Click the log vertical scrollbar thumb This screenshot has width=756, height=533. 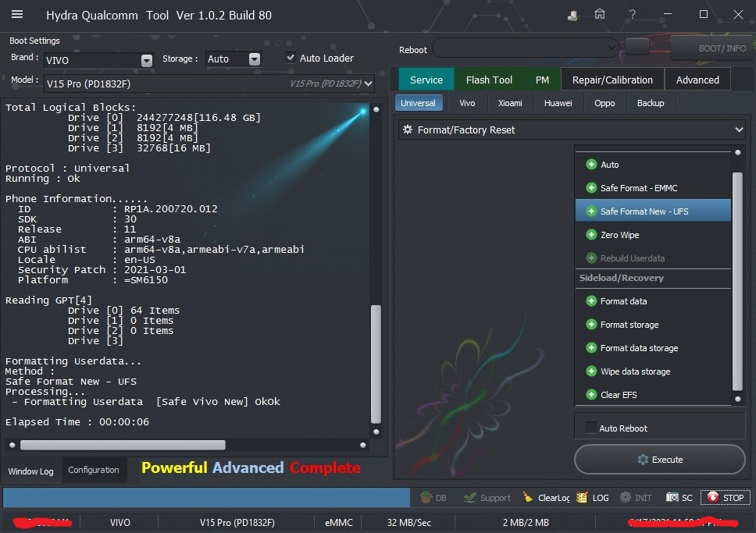(376, 364)
